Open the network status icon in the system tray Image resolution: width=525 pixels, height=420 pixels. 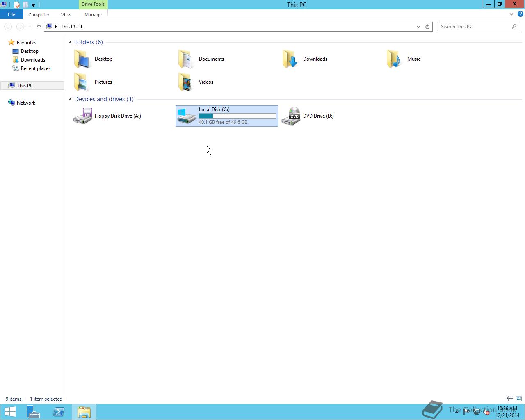[477, 412]
